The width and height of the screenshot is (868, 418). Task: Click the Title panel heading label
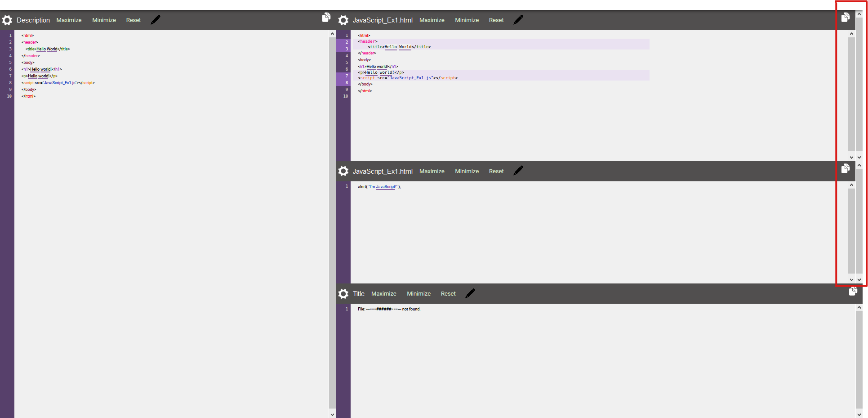coord(359,294)
